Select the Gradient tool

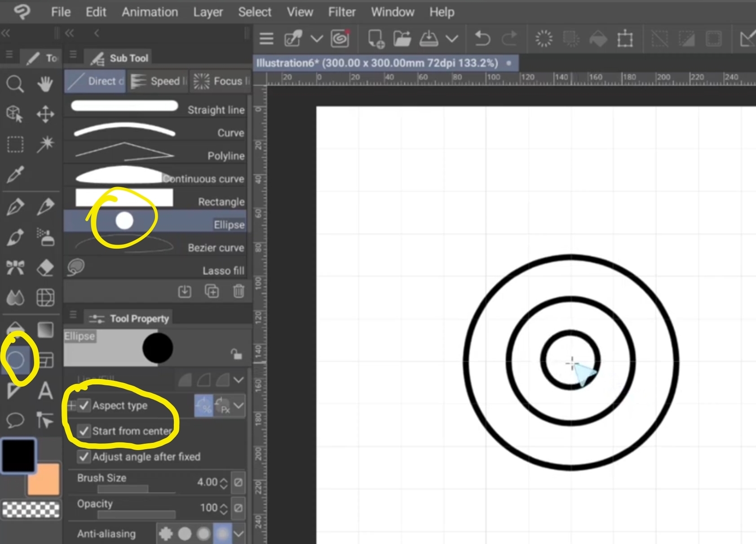pyautogui.click(x=45, y=330)
